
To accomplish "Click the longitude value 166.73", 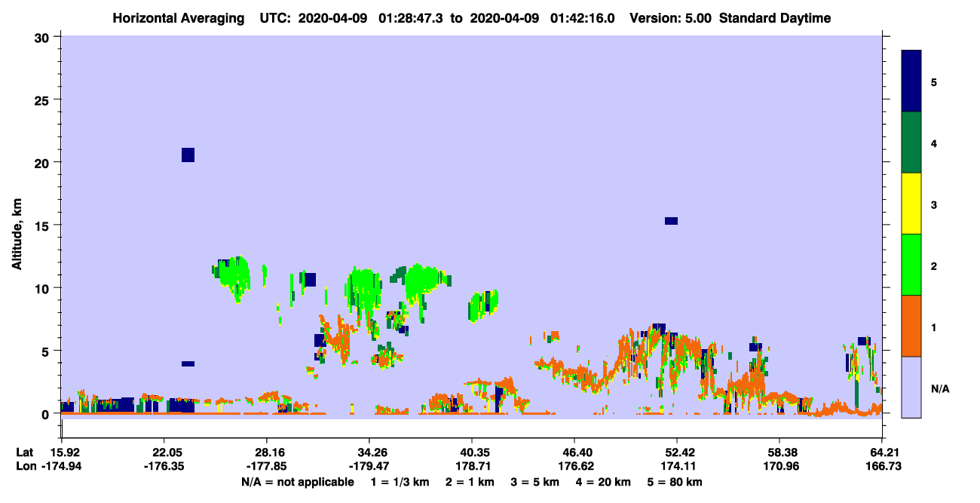I will pyautogui.click(x=883, y=466).
